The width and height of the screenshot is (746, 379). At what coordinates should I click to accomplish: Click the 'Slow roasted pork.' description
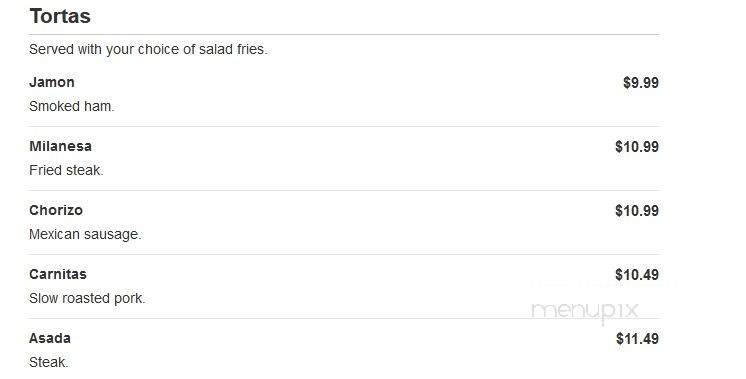tap(88, 298)
